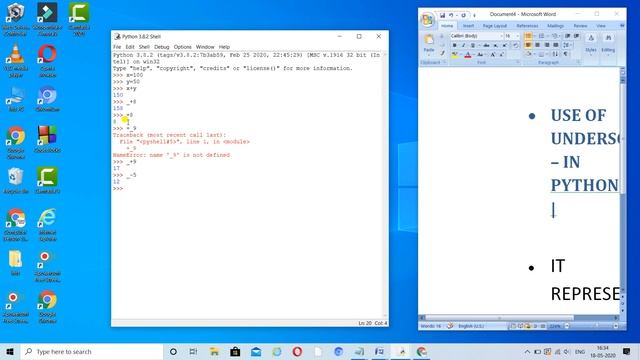Click the Sort icon in Word
This screenshot has width=640, height=360.
(x=555, y=54)
